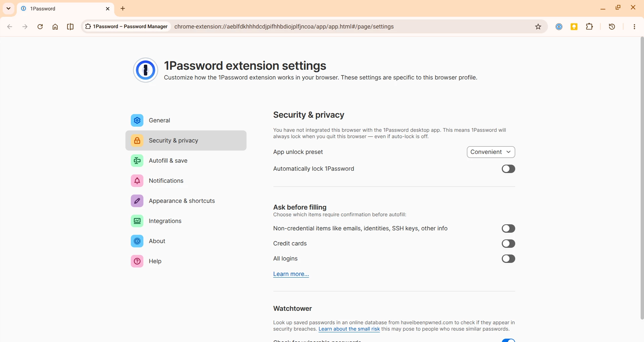This screenshot has height=342, width=644.
Task: Open the Extensions puzzle piece menu
Action: [x=590, y=27]
